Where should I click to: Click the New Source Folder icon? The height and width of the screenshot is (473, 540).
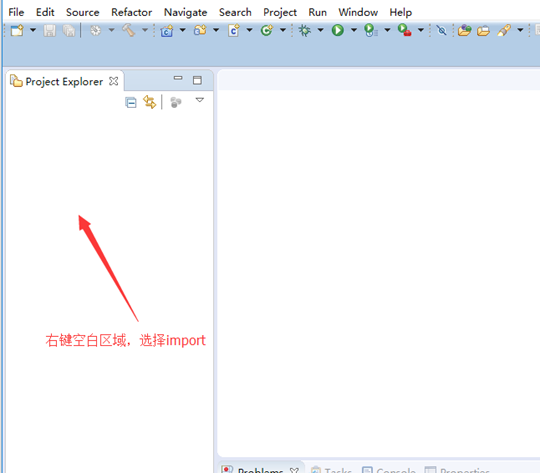coord(200,30)
